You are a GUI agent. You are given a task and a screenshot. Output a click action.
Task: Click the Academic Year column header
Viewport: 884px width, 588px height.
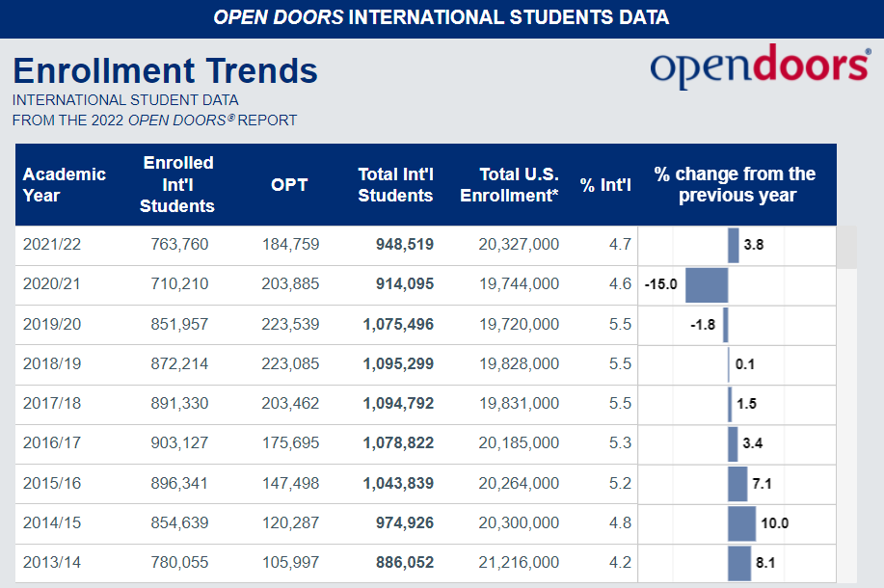coord(64,184)
